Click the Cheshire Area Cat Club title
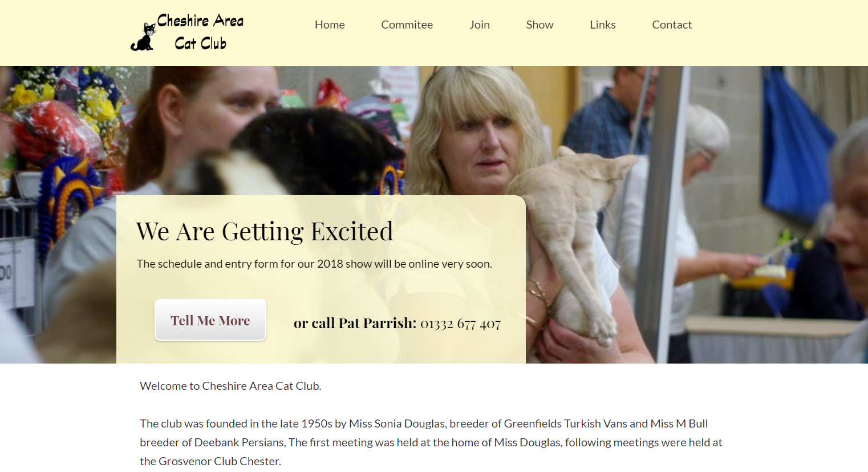The height and width of the screenshot is (472, 868). (x=200, y=32)
